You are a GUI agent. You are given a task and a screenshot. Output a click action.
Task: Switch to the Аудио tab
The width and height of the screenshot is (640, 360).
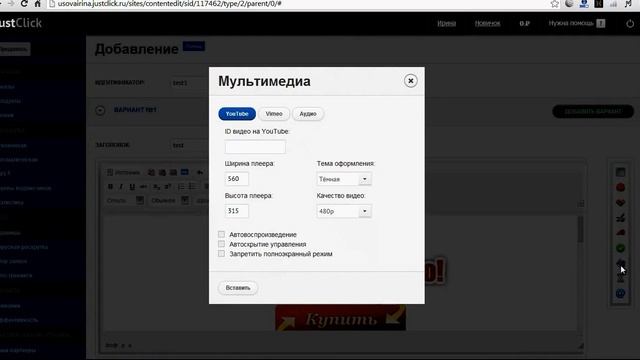click(x=308, y=114)
